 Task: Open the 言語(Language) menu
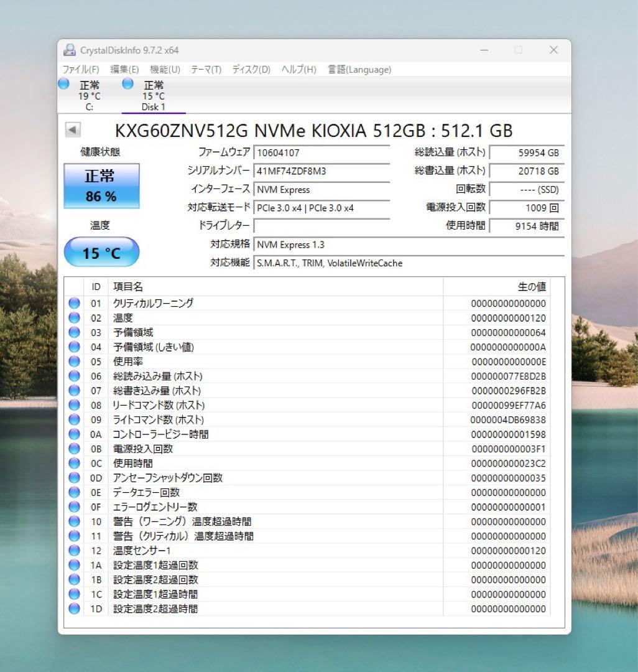point(359,70)
